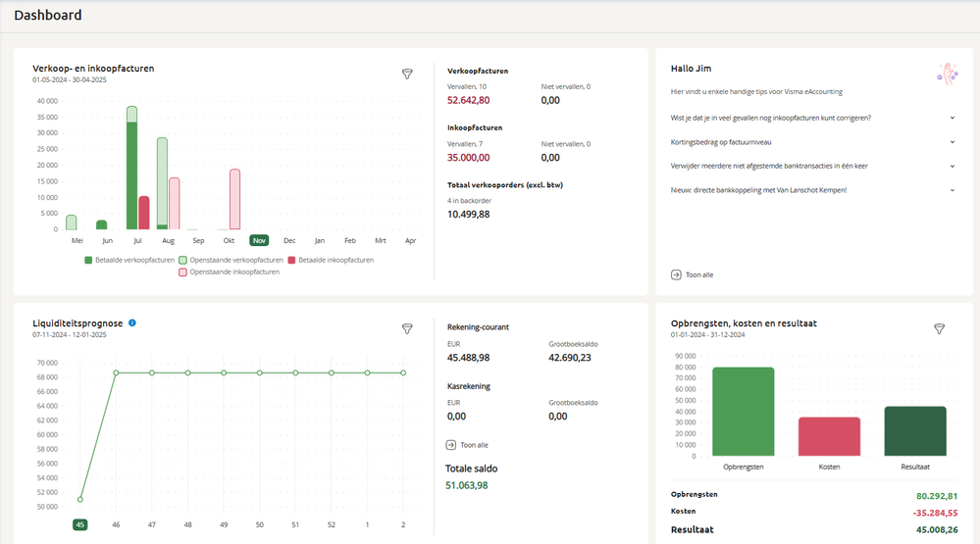Open filter for Liquiditeitsprognose chart
The height and width of the screenshot is (544, 980).
pos(407,328)
